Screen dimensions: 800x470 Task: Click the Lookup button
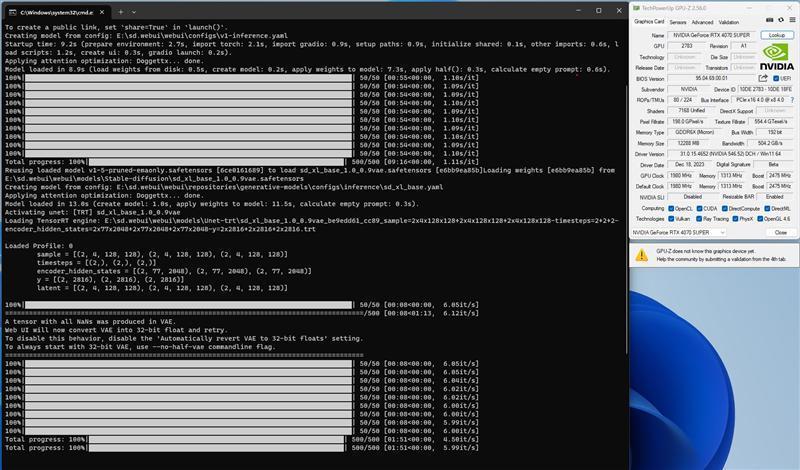click(777, 34)
